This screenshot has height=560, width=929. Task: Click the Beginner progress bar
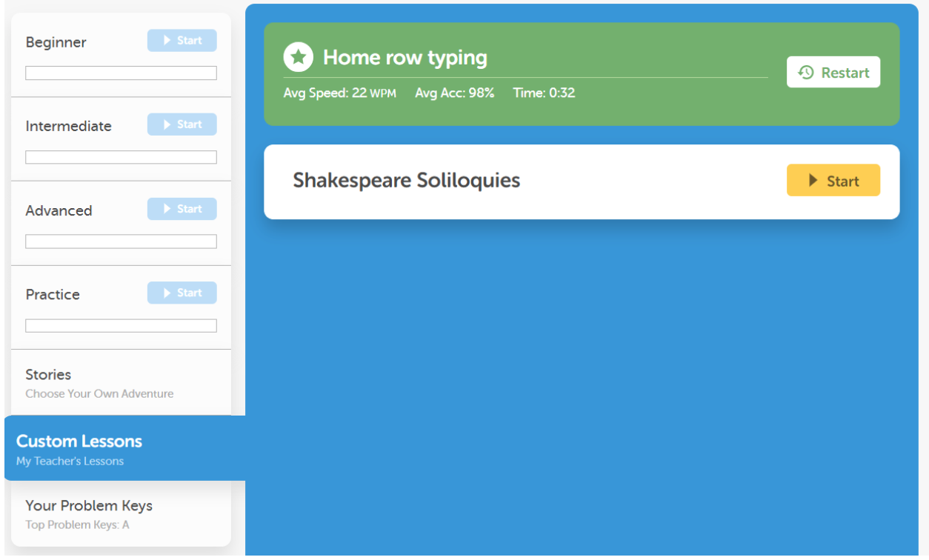pos(120,73)
